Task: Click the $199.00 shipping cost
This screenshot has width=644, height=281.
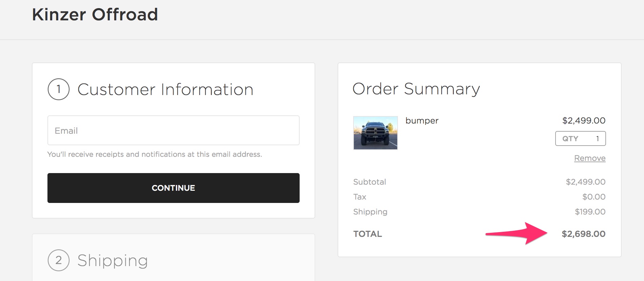Action: pyautogui.click(x=590, y=212)
